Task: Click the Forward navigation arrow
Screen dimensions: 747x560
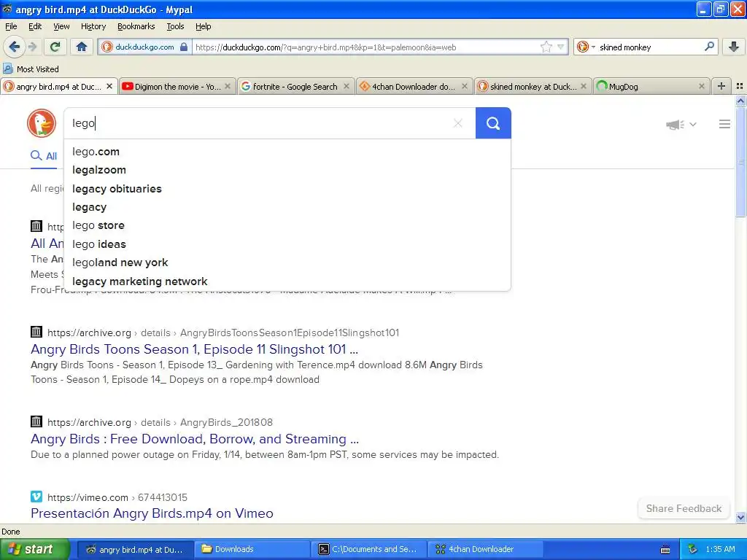Action: [x=32, y=47]
